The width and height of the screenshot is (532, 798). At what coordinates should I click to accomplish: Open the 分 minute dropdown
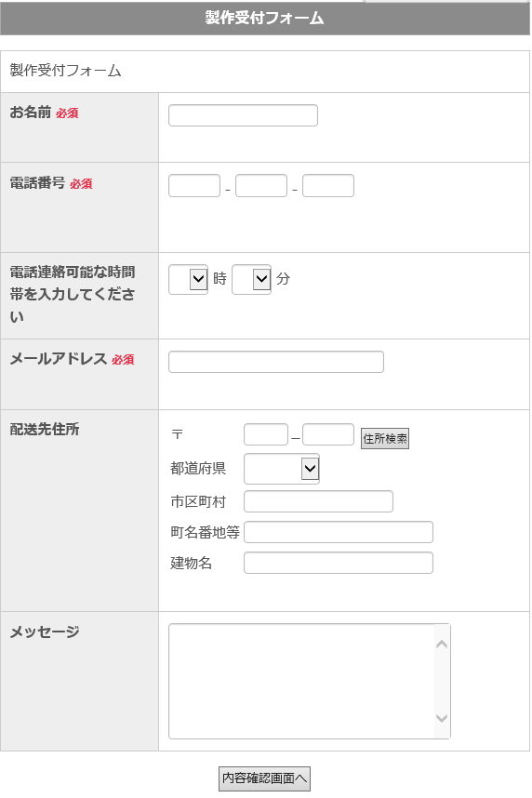click(251, 279)
